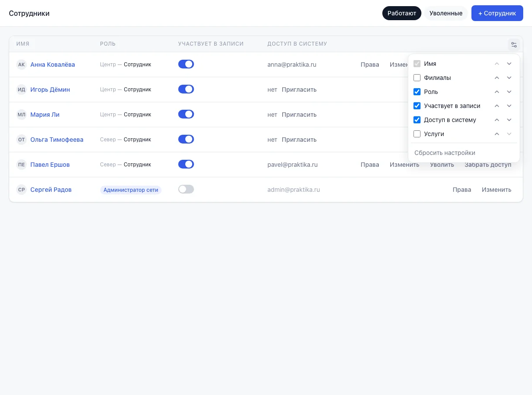Move the Филиалы column up with its arrow

(497, 78)
